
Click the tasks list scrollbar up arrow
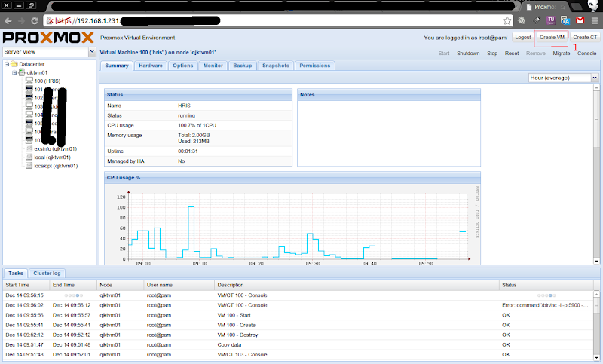596,294
